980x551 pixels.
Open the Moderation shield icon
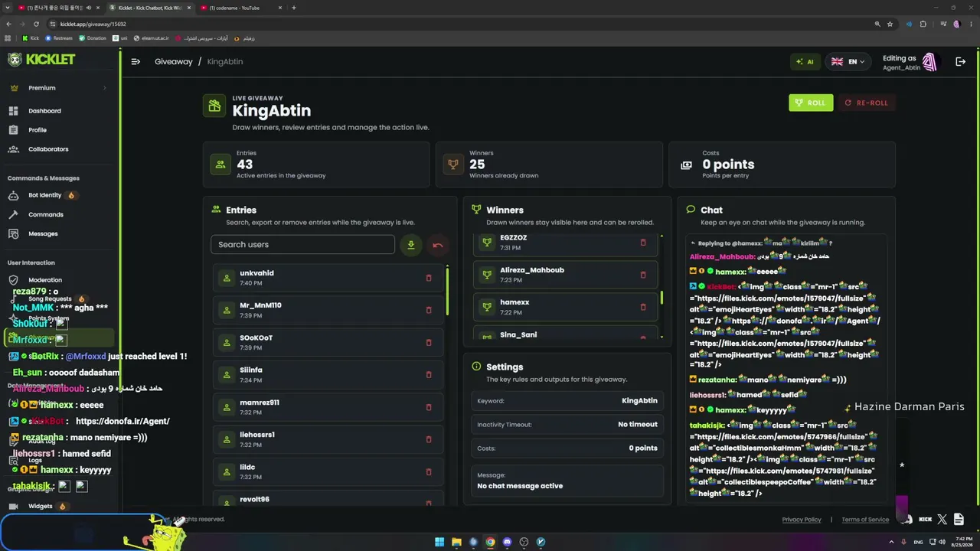[x=13, y=280]
